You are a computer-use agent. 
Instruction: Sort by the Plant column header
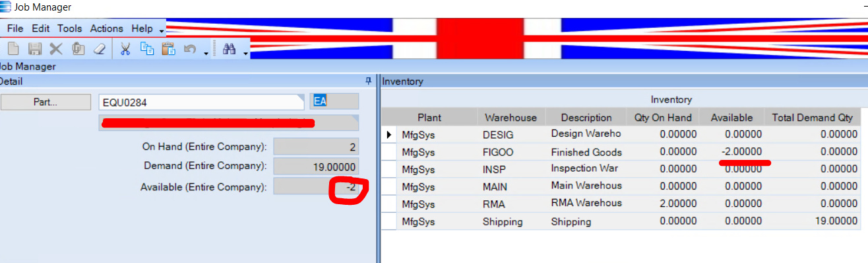click(x=429, y=118)
